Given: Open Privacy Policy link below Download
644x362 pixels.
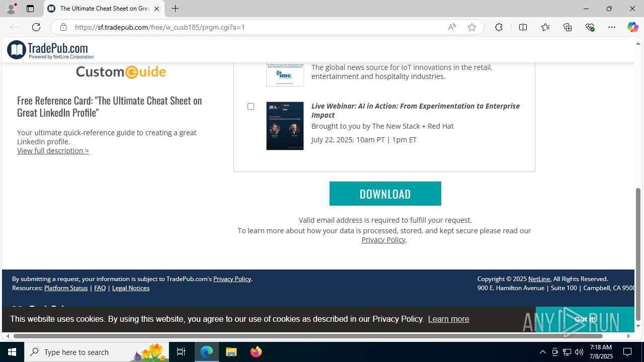Looking at the screenshot, I should [383, 240].
